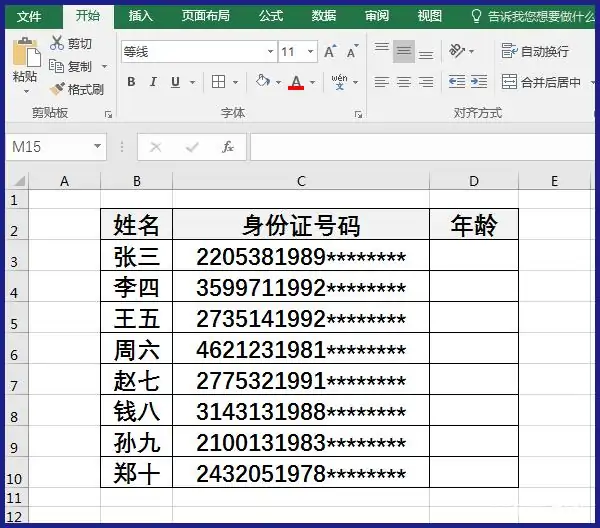Click the wén phonetic guide icon
Image resolution: width=600 pixels, height=528 pixels.
click(339, 81)
